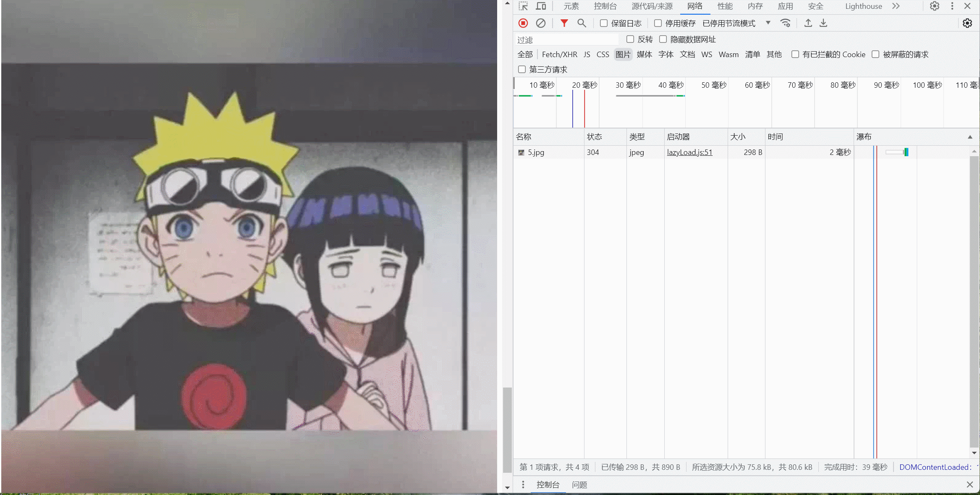Switch to the 控制台 tab at top
The image size is (980, 495).
point(605,6)
